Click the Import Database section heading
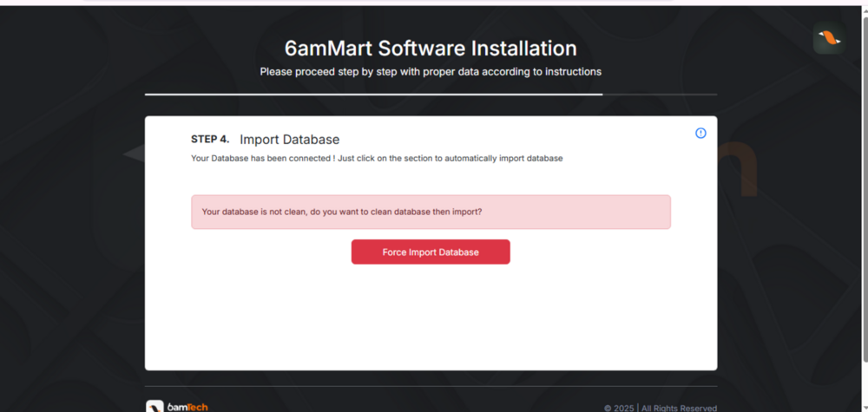 tap(289, 140)
